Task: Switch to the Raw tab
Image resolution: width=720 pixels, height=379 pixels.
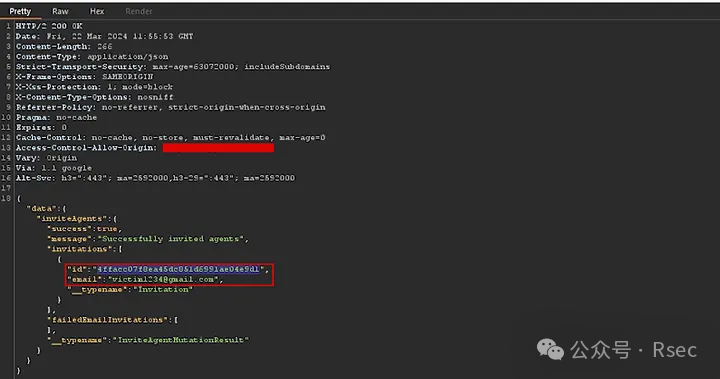Action: coord(60,11)
